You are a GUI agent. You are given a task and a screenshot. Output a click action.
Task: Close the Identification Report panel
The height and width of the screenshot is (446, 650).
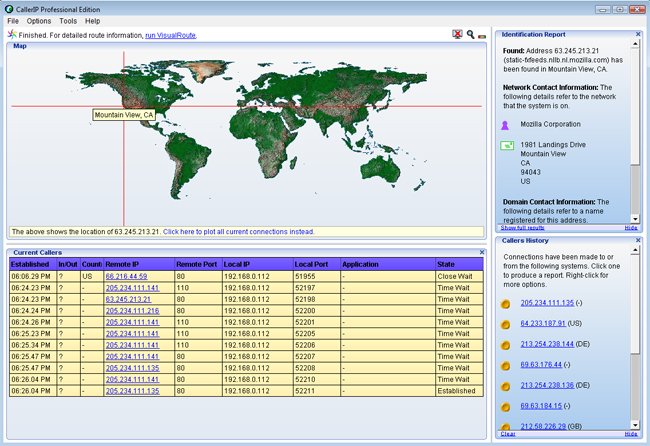(x=637, y=34)
